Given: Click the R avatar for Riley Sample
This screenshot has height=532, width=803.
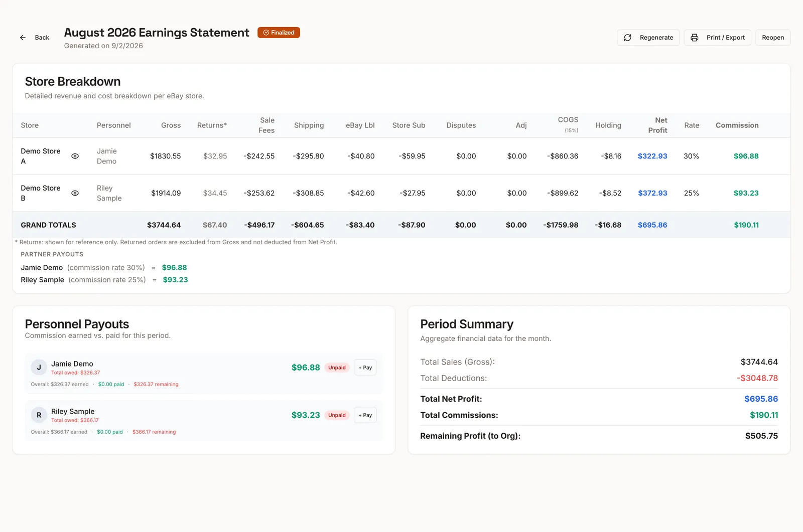Looking at the screenshot, I should coord(39,415).
